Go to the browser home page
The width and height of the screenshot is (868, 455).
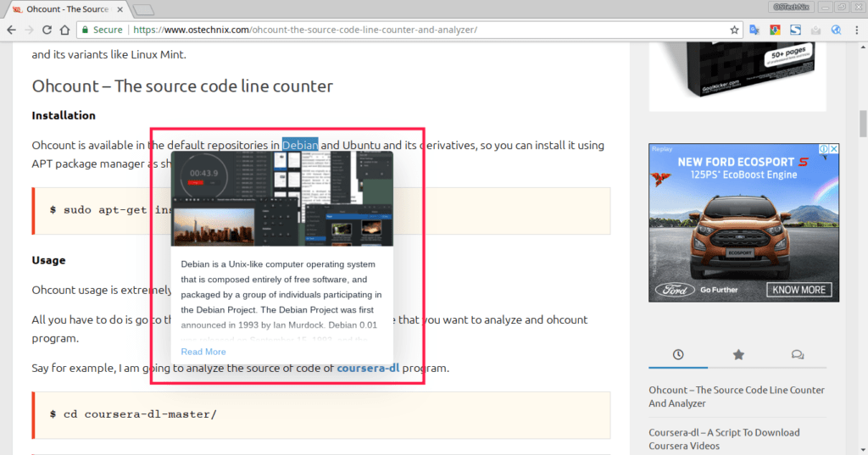(64, 30)
